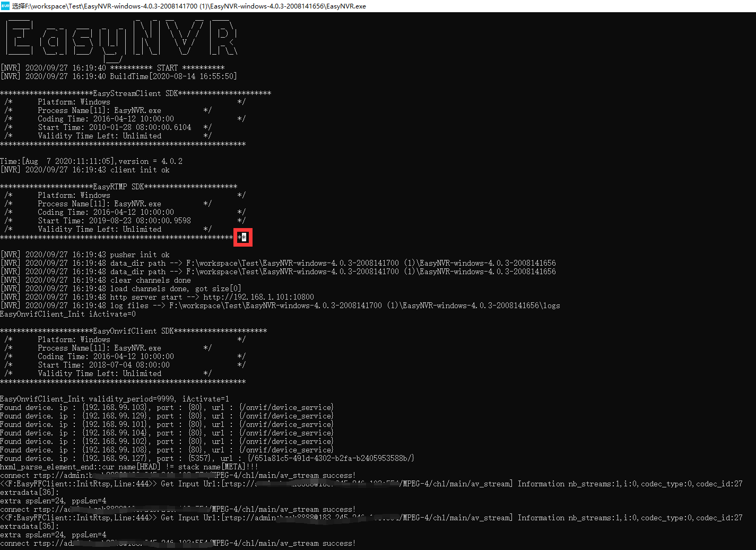The height and width of the screenshot is (550, 756).
Task: Select the found device row for 192.168.99.104
Action: tap(167, 433)
